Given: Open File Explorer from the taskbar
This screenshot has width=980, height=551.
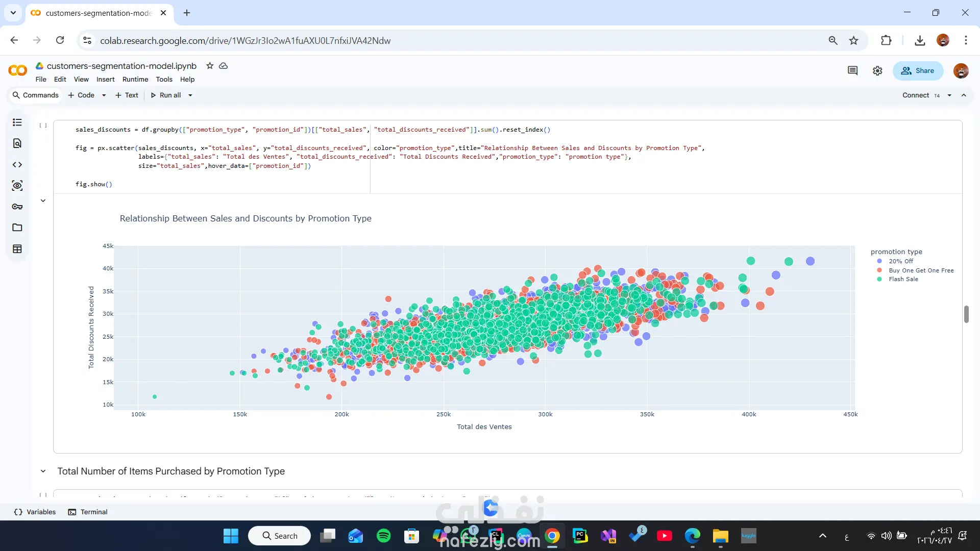Looking at the screenshot, I should [x=720, y=536].
